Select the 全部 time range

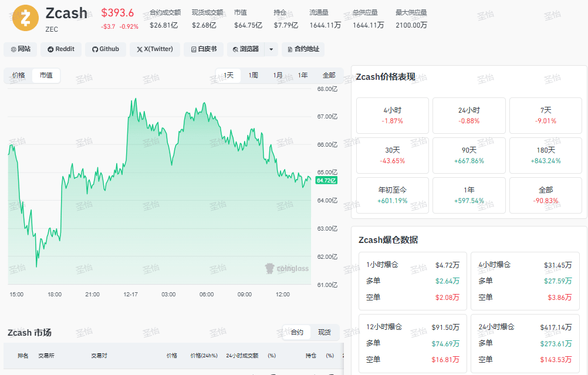pyautogui.click(x=329, y=75)
